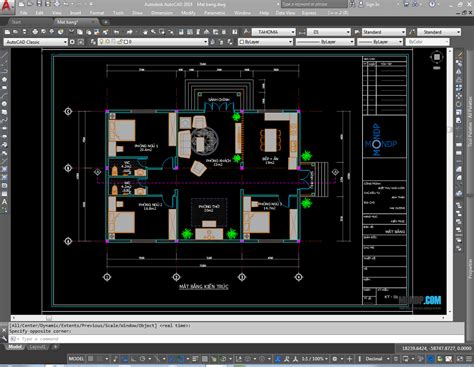Open the Standard table style dropdown

click(x=403, y=32)
